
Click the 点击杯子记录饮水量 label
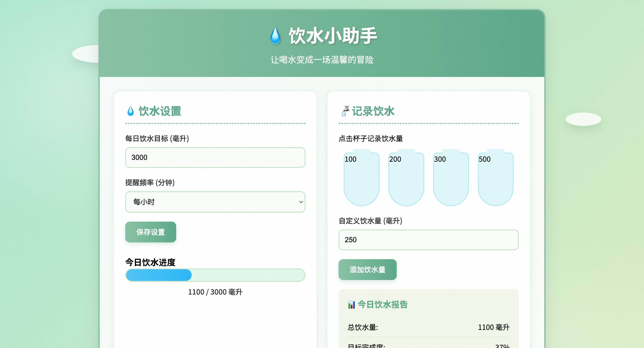pyautogui.click(x=371, y=138)
